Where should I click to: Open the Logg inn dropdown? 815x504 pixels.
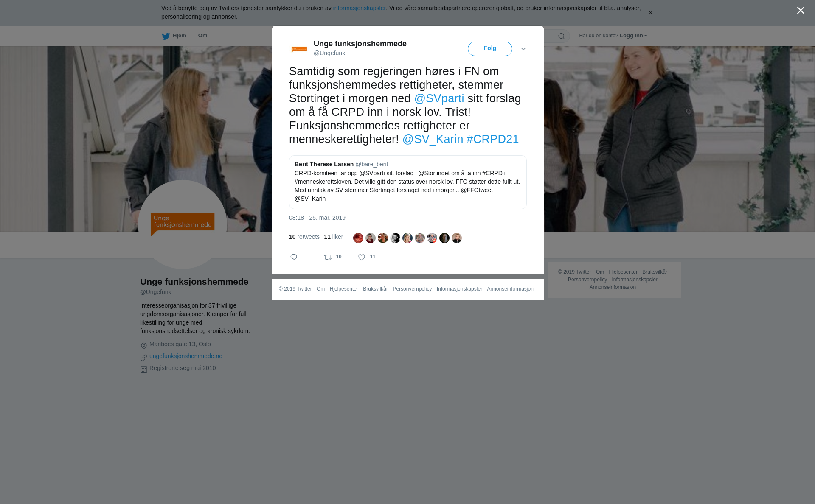[x=633, y=36]
